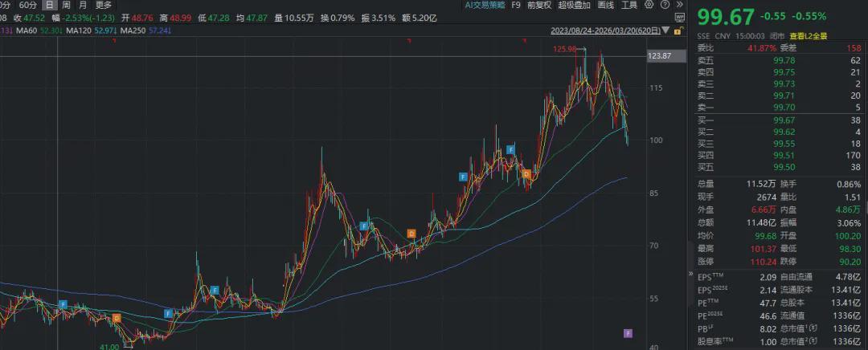Open AI交易策略 feature
Screen dimensions: 868x350
pyautogui.click(x=486, y=5)
